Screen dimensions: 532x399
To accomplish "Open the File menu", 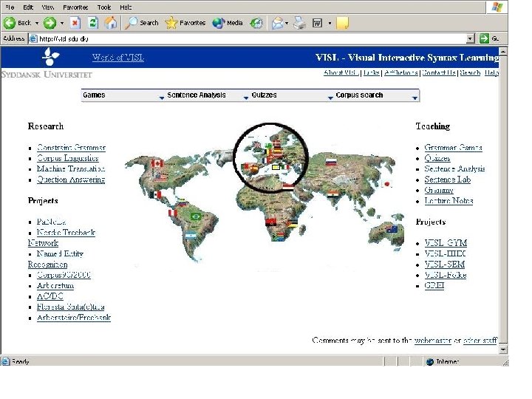I will 10,7.
